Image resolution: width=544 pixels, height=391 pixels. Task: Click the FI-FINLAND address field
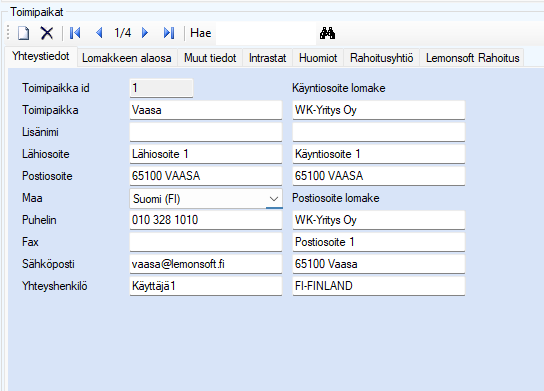379,286
